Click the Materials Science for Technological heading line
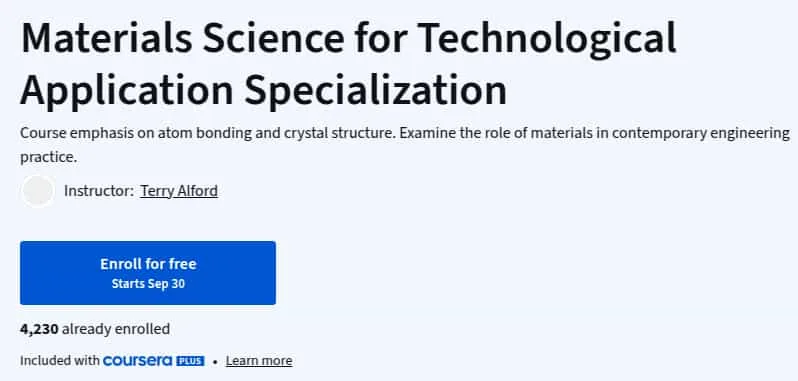Screen dimensions: 798x381 (349, 39)
